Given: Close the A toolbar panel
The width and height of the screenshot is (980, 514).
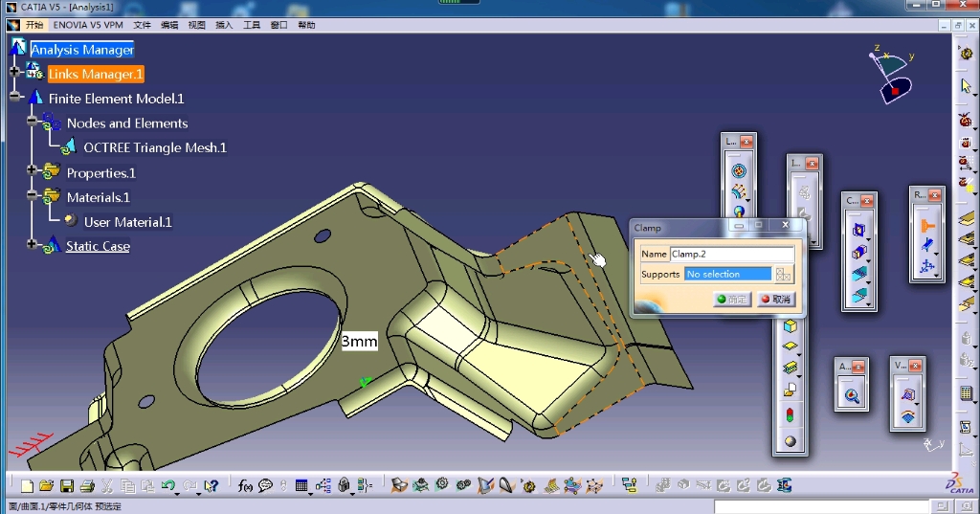Looking at the screenshot, I should coord(858,367).
